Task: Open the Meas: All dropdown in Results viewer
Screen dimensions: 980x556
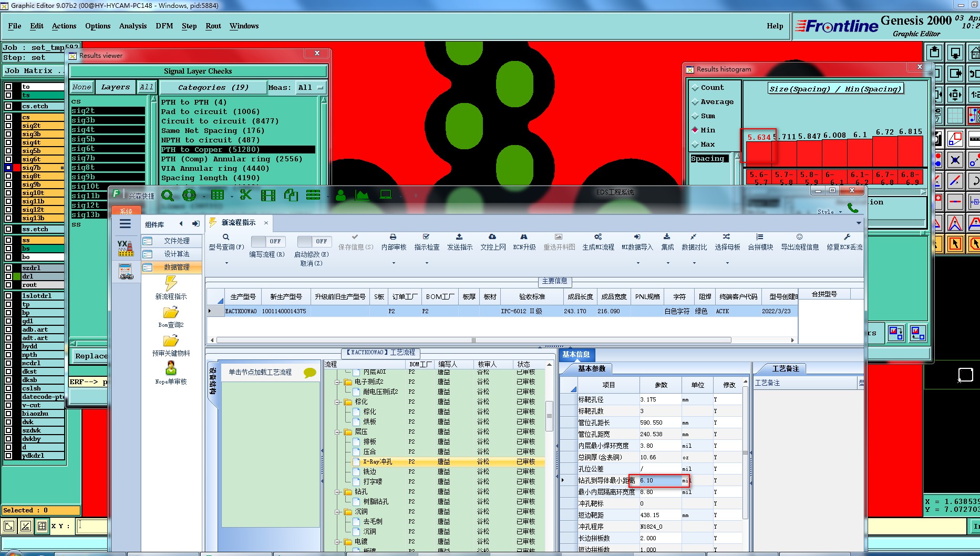Action: coord(311,87)
